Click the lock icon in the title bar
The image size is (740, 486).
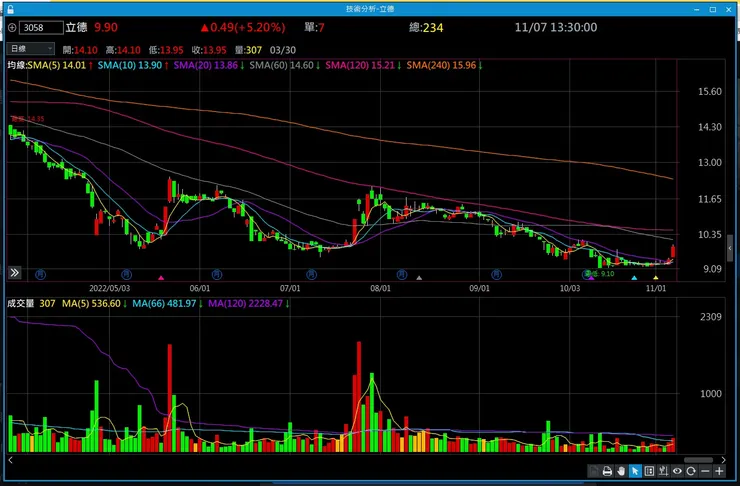(x=10, y=9)
